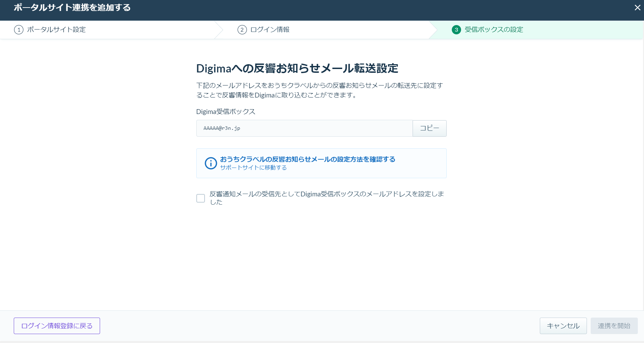Copy the inbox address with コピー button
This screenshot has width=644, height=343.
point(429,128)
